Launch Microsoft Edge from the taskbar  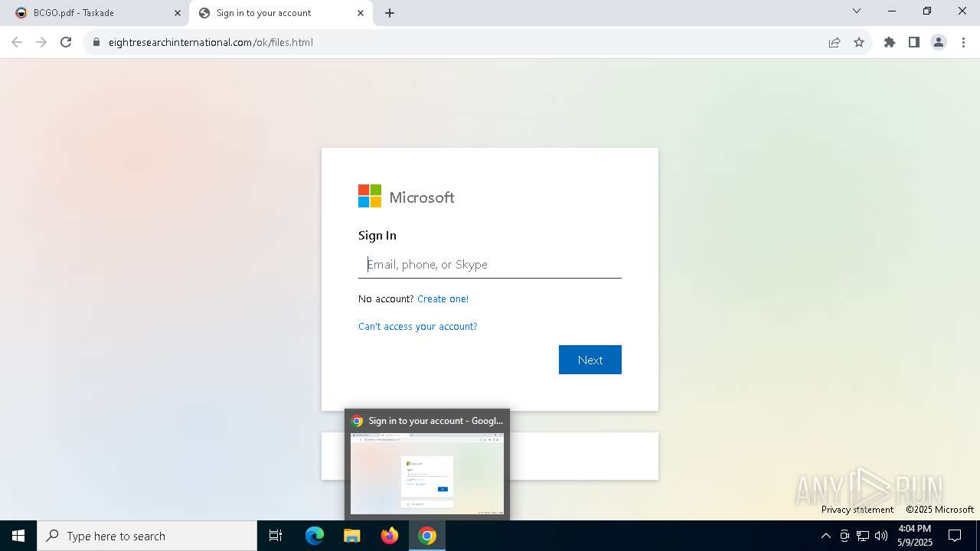[315, 536]
